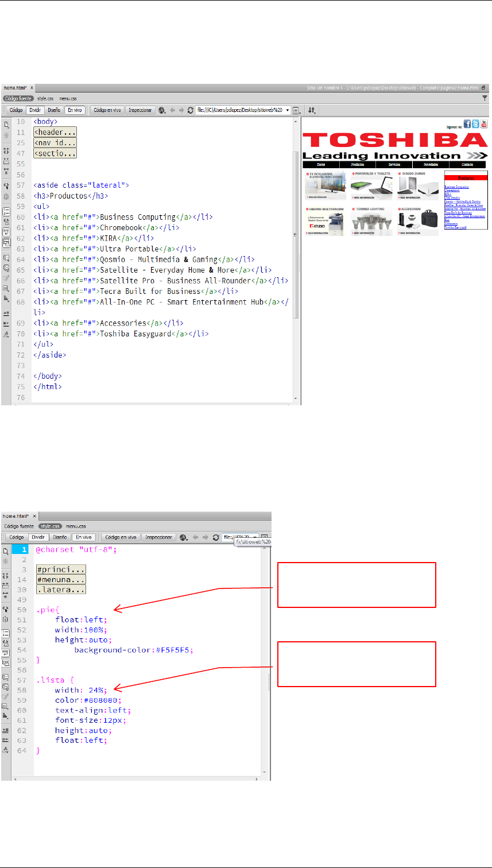Viewport: 492px width, 868px height.
Task: Expand All icon beside home.html code
Action: coord(6,172)
